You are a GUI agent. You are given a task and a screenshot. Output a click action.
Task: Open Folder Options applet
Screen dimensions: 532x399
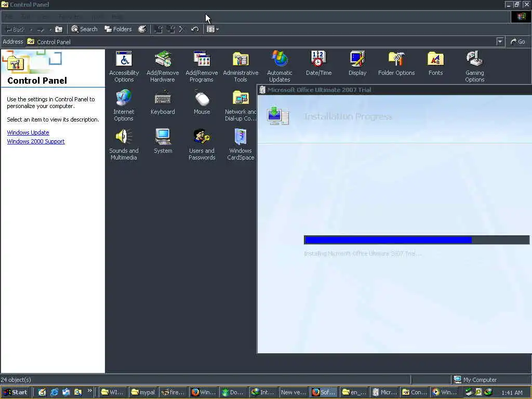click(396, 63)
